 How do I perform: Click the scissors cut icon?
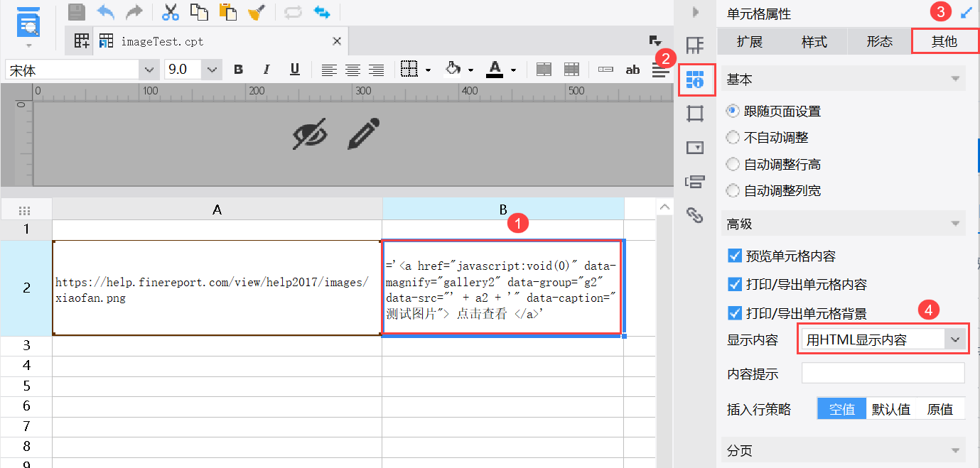[x=171, y=12]
